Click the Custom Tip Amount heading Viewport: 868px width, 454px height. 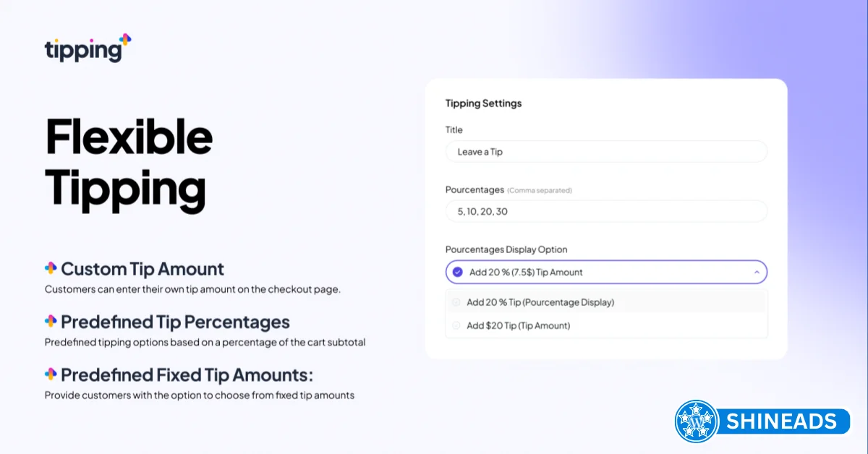point(142,269)
